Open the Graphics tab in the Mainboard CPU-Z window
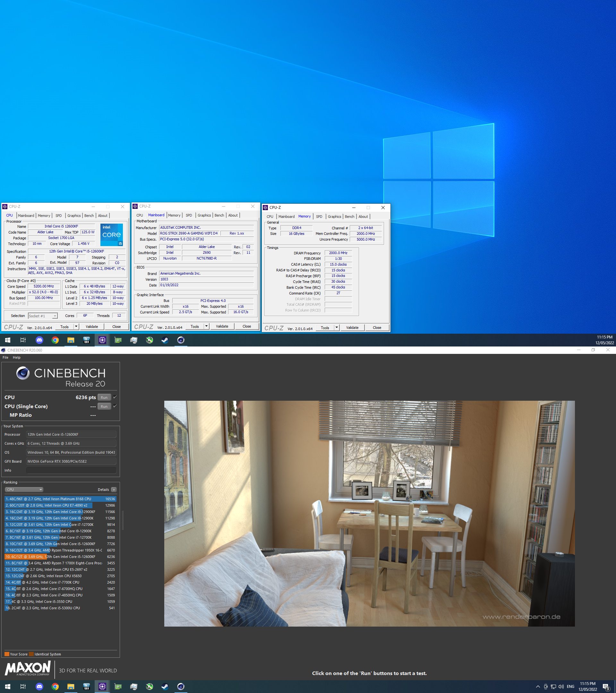The width and height of the screenshot is (616, 693). point(204,215)
